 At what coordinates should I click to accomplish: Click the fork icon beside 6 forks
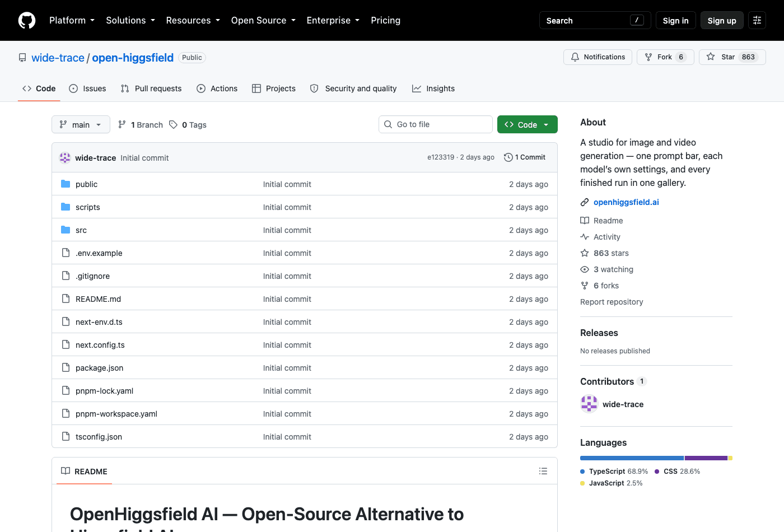pyautogui.click(x=585, y=286)
